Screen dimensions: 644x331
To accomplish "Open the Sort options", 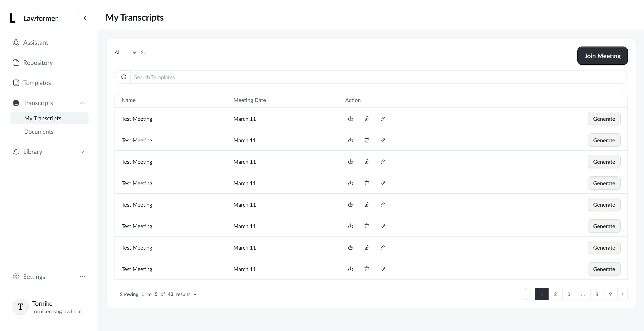I will point(141,53).
